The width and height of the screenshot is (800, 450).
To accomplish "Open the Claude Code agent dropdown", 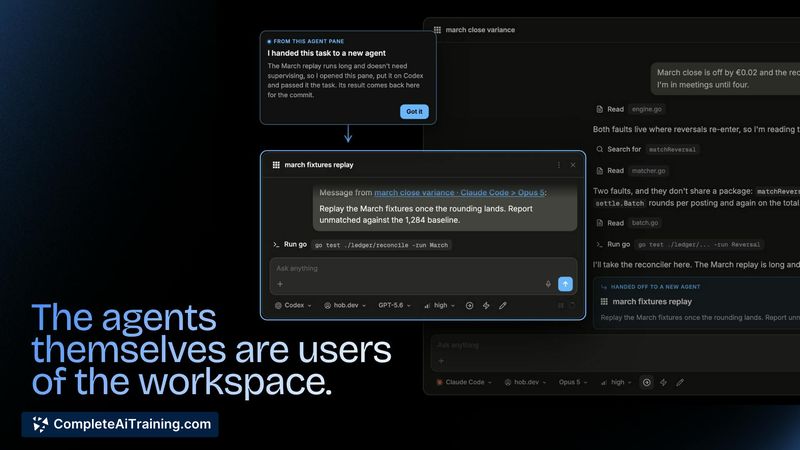I will (x=464, y=382).
